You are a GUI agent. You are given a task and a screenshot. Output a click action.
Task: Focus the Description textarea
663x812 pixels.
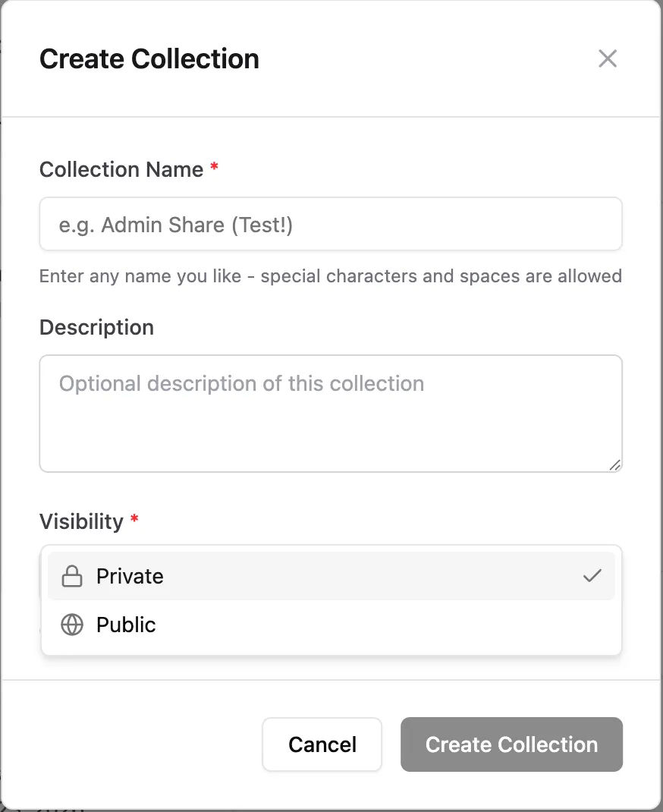[x=331, y=414]
